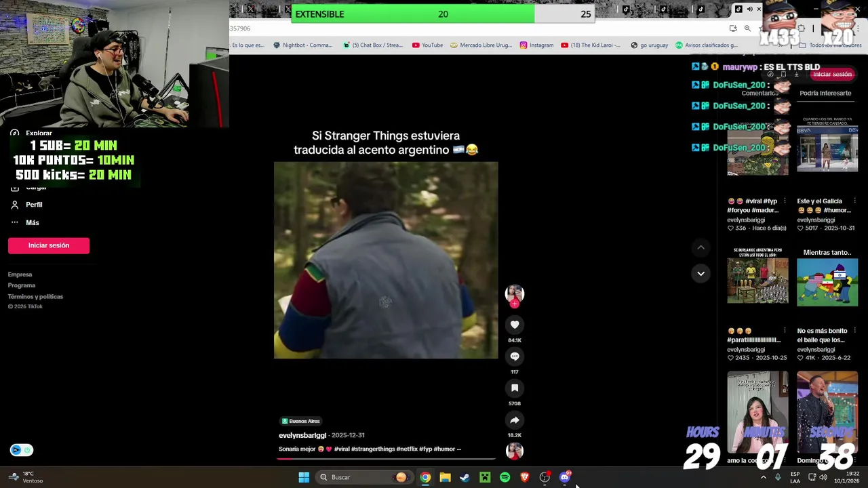Open the sound disc avatar below the share count
This screenshot has width=868, height=488.
click(515, 450)
